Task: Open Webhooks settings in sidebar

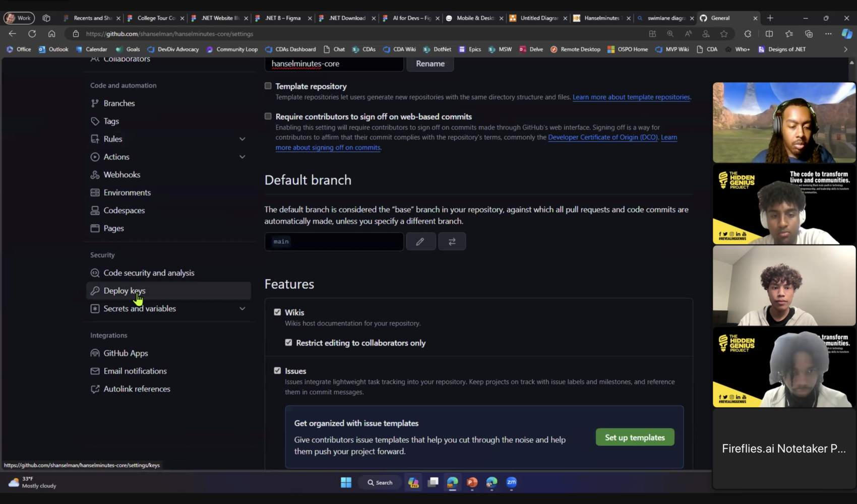Action: (122, 175)
